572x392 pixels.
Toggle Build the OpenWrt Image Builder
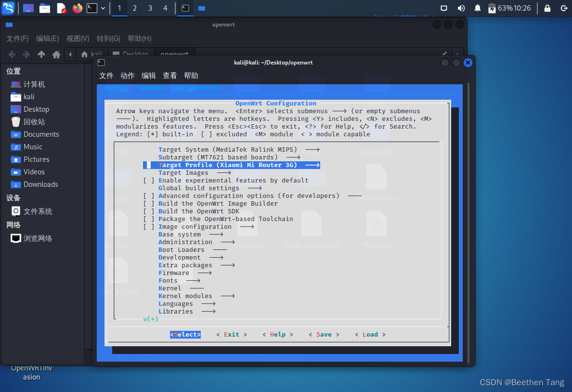click(148, 204)
